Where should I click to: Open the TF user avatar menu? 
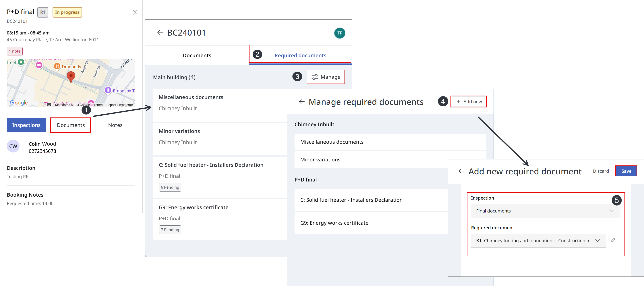coord(339,33)
